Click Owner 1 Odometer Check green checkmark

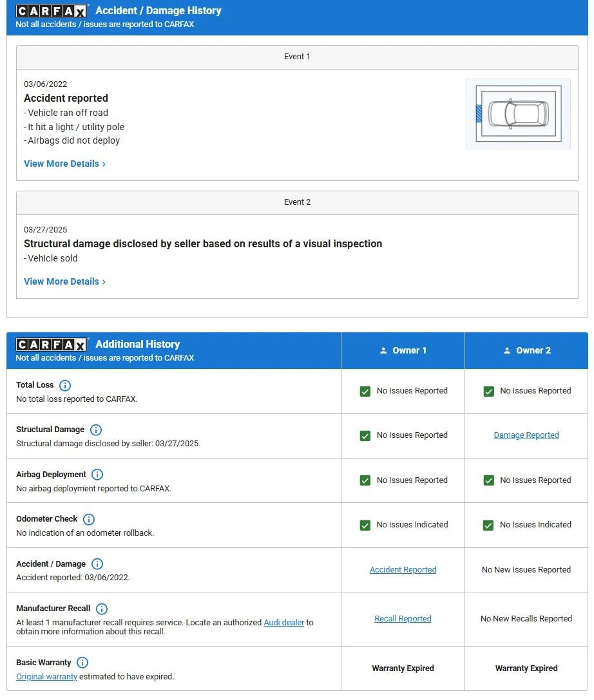click(x=365, y=525)
